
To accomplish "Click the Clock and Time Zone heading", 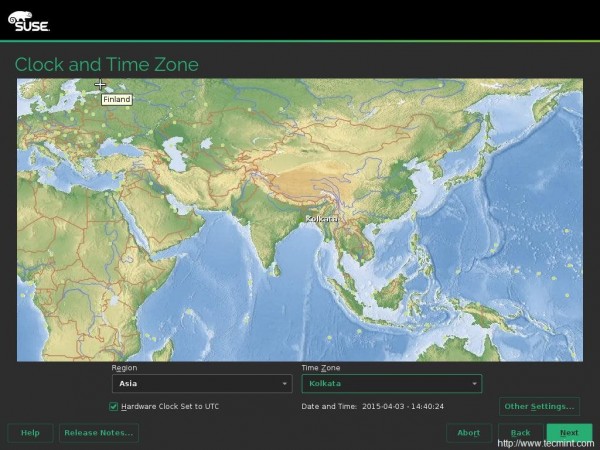I will click(107, 65).
